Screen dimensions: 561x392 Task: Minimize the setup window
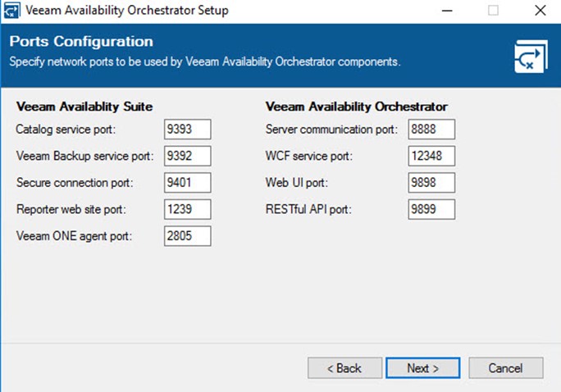[x=447, y=11]
